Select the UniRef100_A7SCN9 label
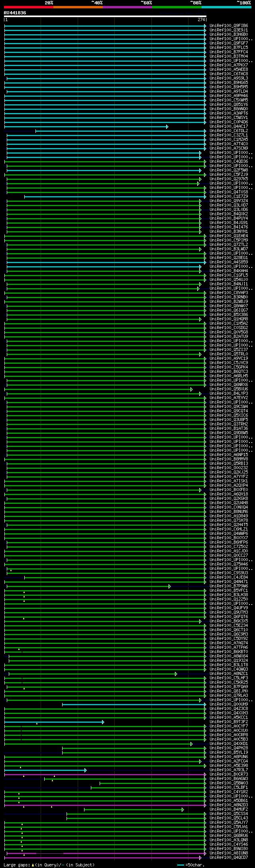 [x=229, y=148]
